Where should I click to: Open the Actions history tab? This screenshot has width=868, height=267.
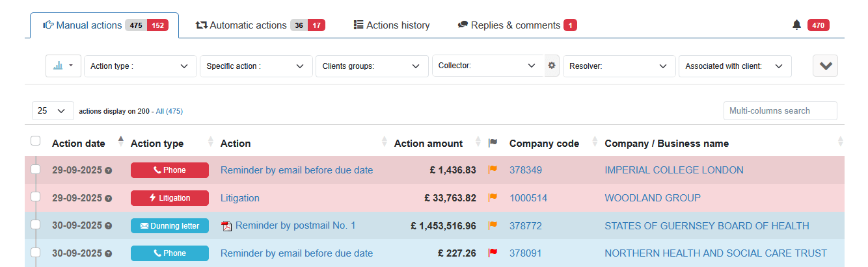pyautogui.click(x=391, y=25)
